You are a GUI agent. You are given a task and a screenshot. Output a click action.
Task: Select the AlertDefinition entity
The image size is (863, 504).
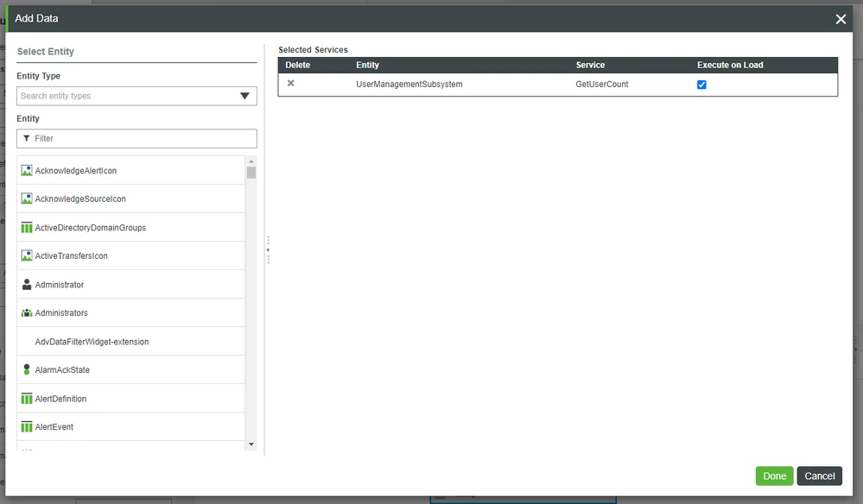(x=131, y=399)
